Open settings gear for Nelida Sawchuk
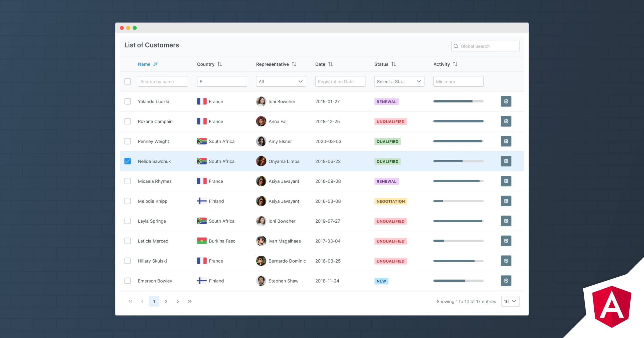Screen dimensions: 644x338 tap(506, 161)
